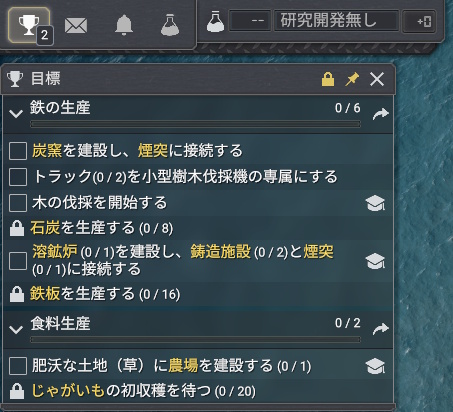Click the 研究開発無し research status field
The image size is (453, 412).
336,21
